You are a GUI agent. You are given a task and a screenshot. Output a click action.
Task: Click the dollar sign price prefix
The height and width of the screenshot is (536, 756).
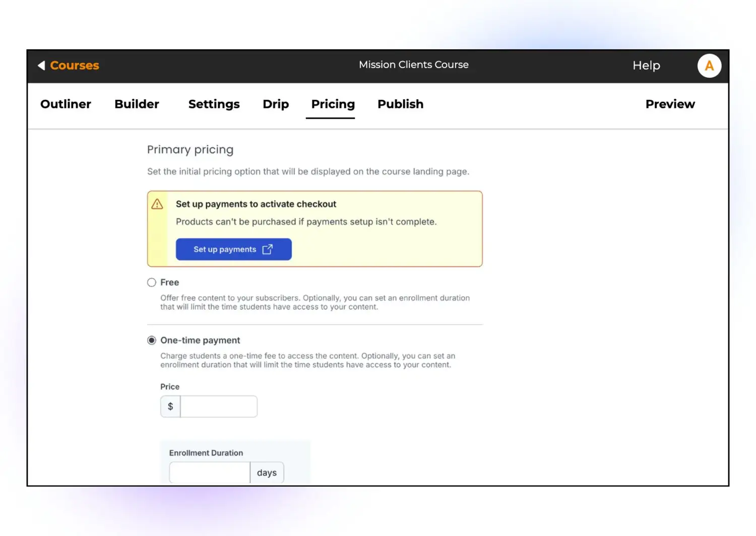[170, 407]
